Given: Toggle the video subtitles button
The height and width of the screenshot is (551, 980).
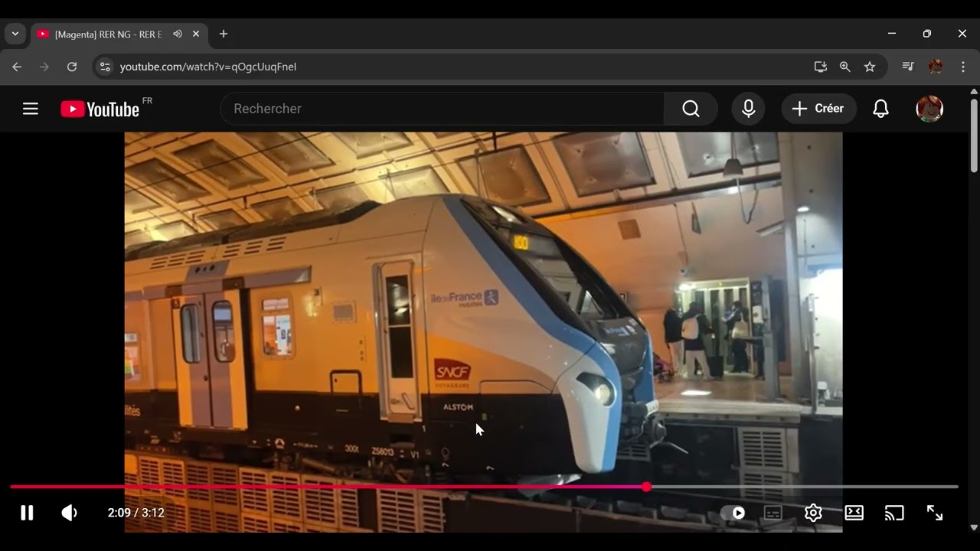Looking at the screenshot, I should (x=773, y=513).
